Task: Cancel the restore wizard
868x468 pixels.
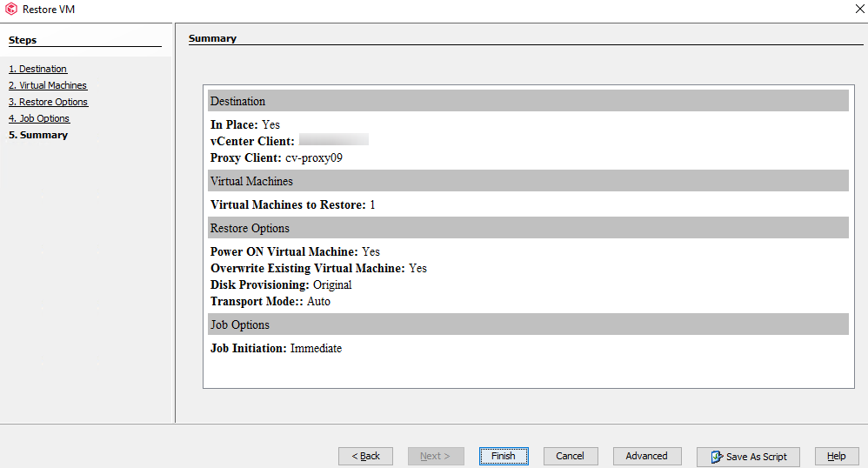Action: 571,456
